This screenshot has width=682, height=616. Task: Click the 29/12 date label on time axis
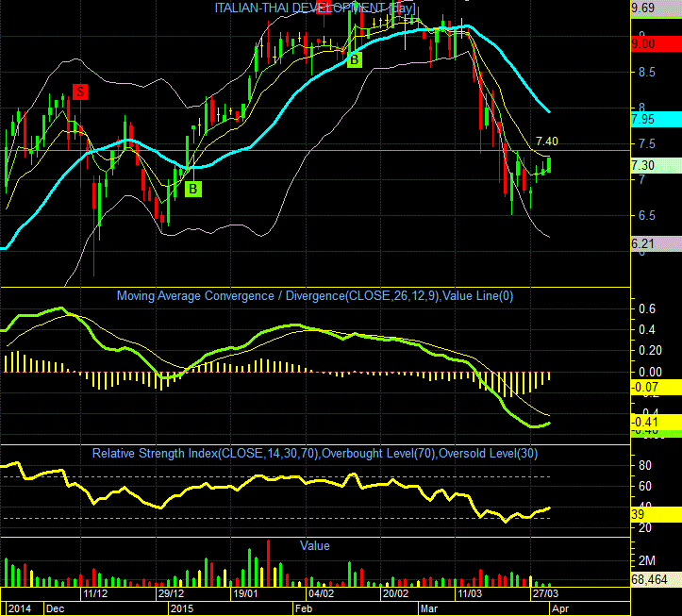coord(171,593)
